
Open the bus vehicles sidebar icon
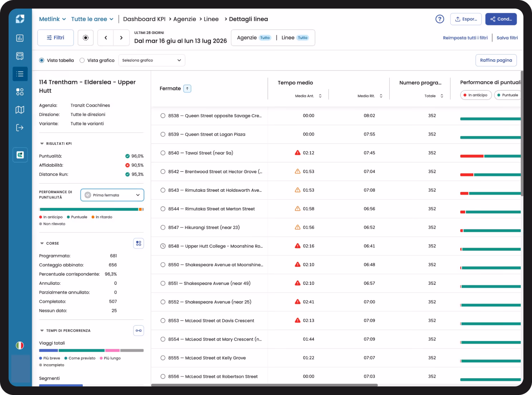point(20,56)
